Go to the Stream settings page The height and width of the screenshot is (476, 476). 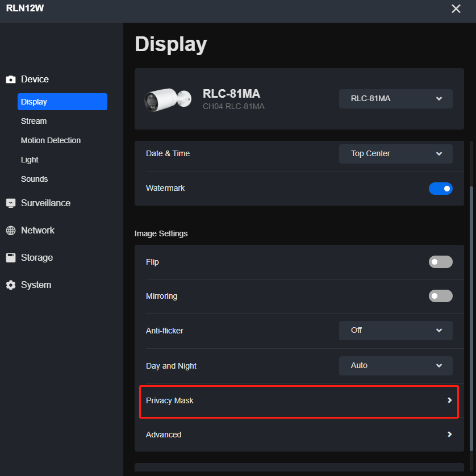34,121
